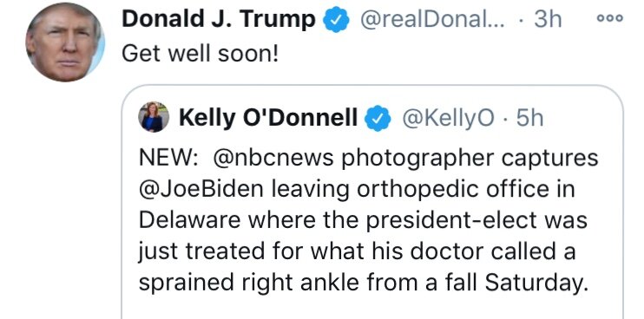644x319 pixels.
Task: Click the 5h timestamp on the quoted tweet
Action: click(529, 118)
